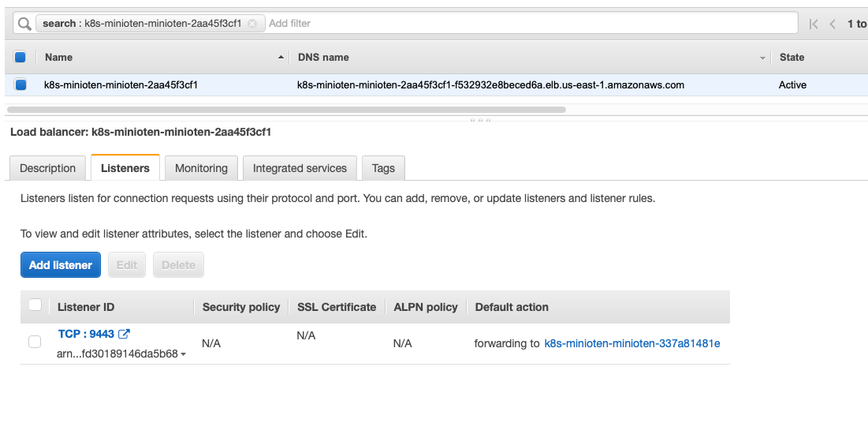868x423 pixels.
Task: Expand the listener ARN dropdown caret
Action: point(184,354)
